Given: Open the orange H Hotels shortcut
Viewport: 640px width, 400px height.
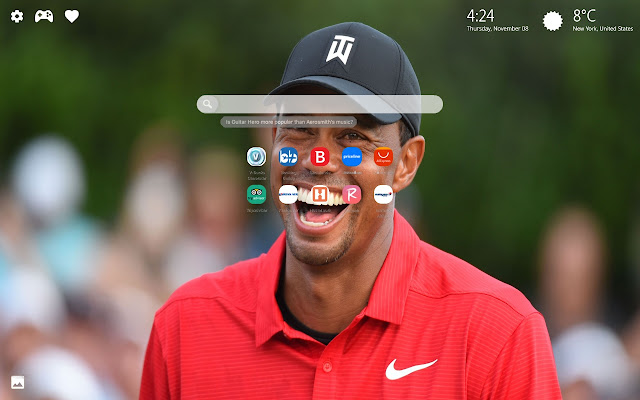Looking at the screenshot, I should pyautogui.click(x=320, y=194).
